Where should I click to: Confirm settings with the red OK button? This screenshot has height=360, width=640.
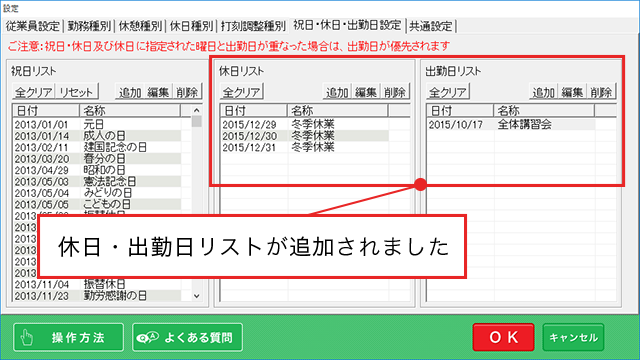click(x=503, y=337)
